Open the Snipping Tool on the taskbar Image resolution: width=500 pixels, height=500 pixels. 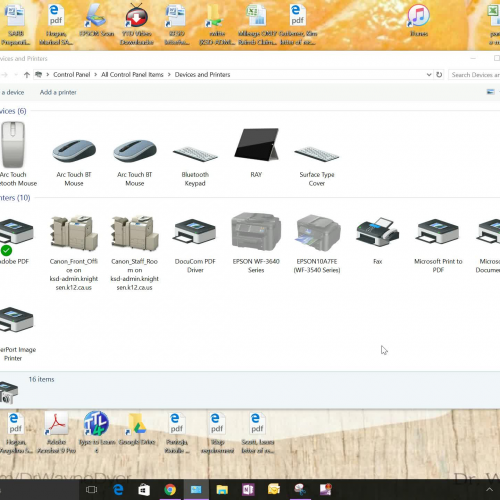pos(300,489)
